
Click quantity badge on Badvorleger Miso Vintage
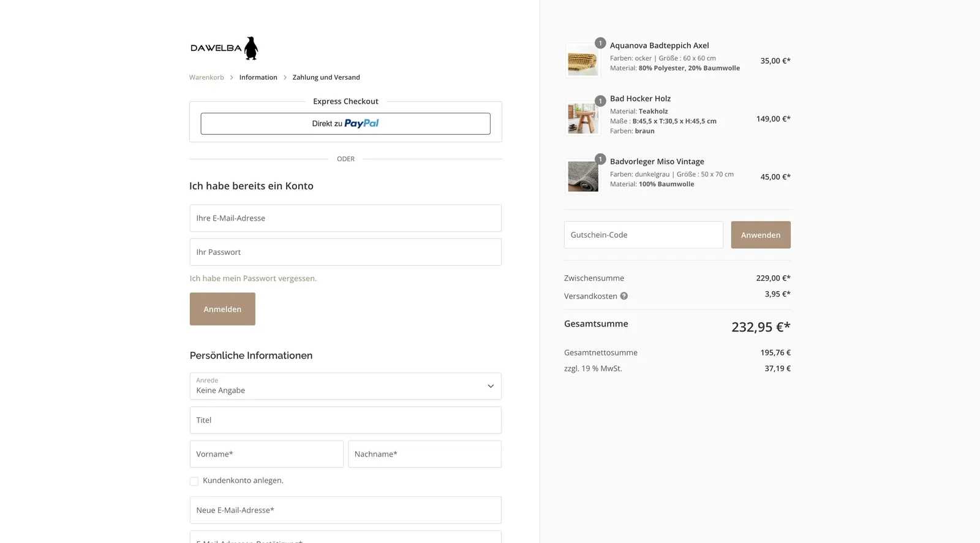pos(600,159)
